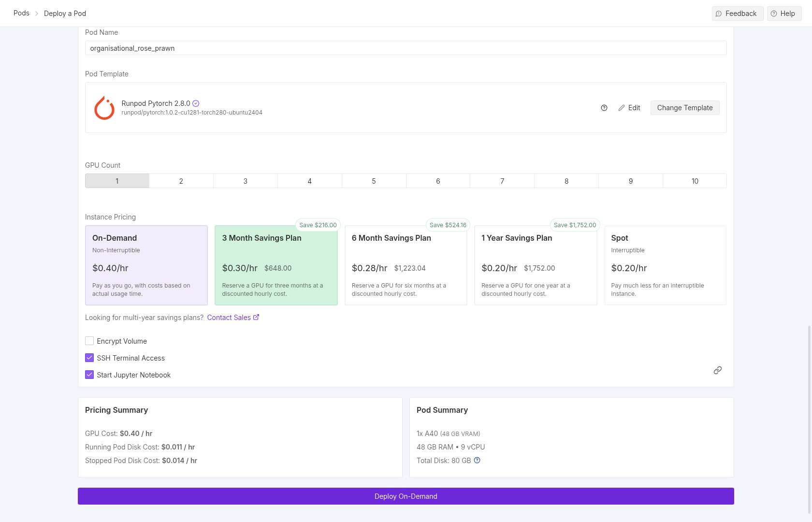Go back to Pods breadcrumb

[x=21, y=13]
